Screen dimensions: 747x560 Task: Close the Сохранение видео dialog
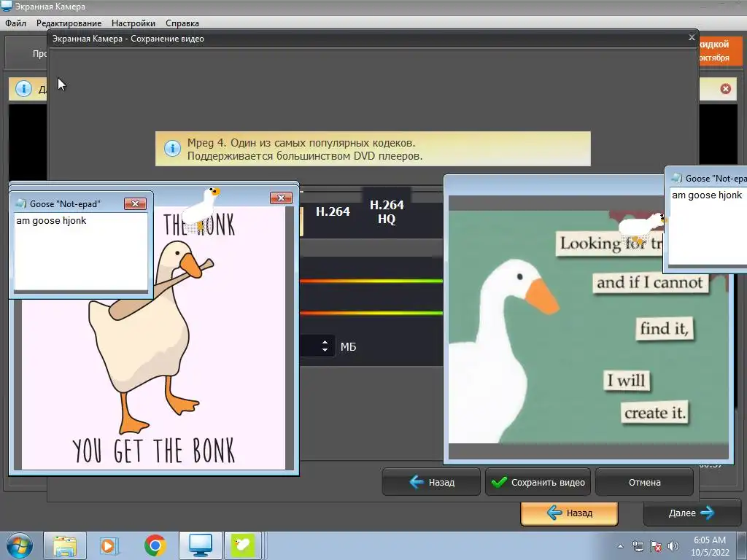(692, 37)
